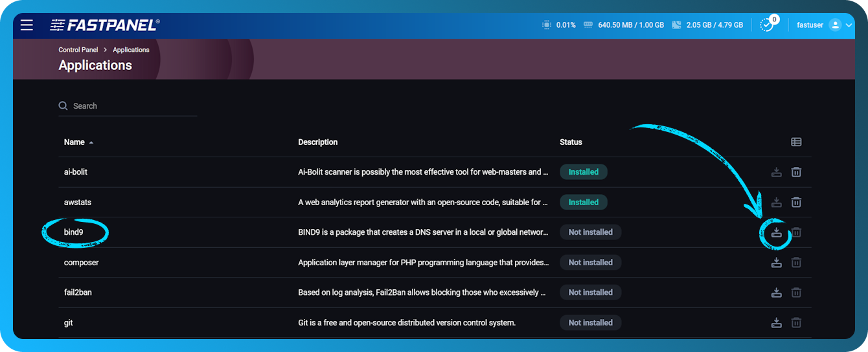Open the table column settings icon
This screenshot has width=868, height=352.
pyautogui.click(x=796, y=142)
